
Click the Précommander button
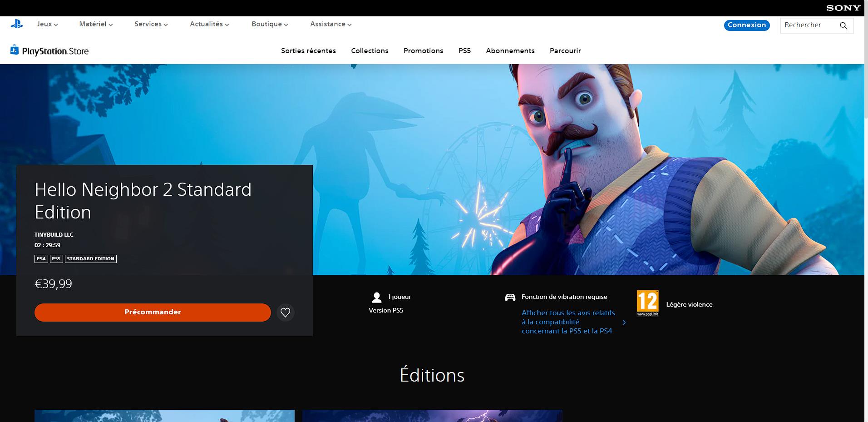[x=152, y=312]
